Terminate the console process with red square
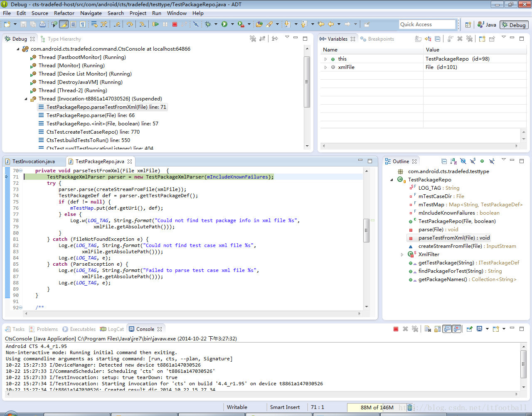The image size is (532, 416). [396, 329]
